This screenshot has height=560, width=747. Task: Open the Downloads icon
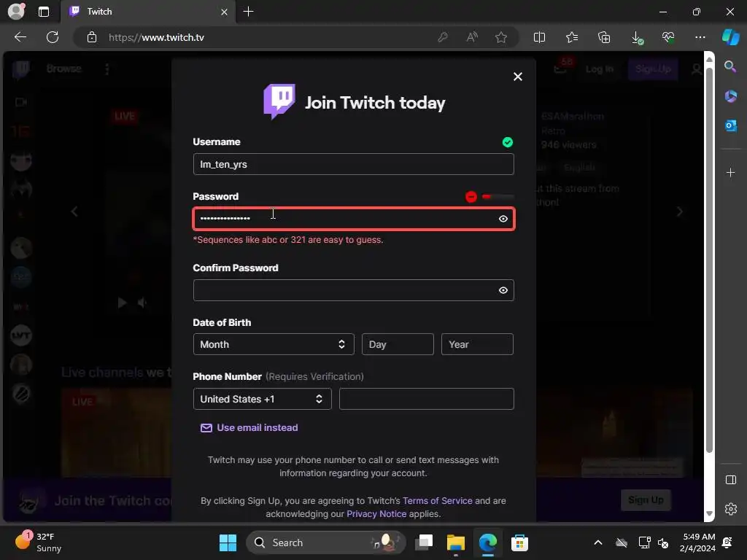[636, 38]
